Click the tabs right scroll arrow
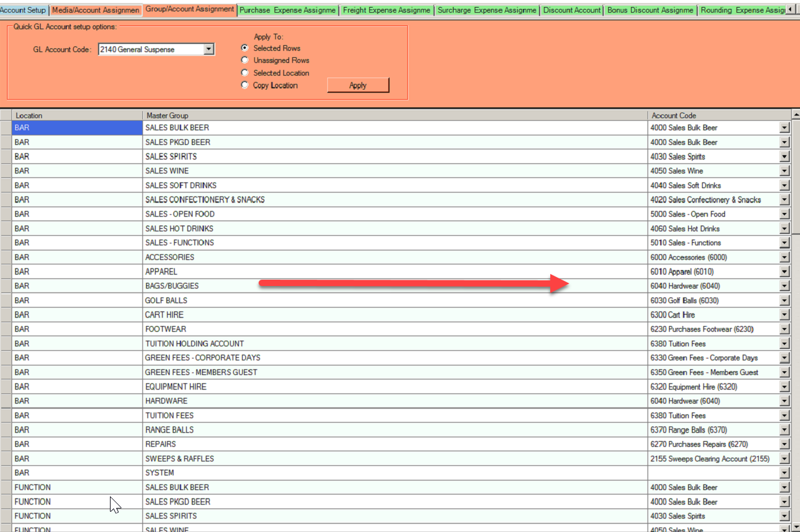 click(796, 10)
